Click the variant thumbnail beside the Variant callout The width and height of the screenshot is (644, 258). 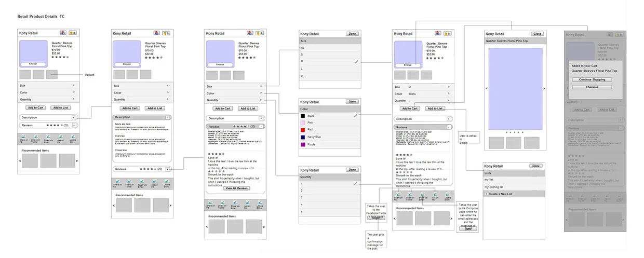point(52,75)
